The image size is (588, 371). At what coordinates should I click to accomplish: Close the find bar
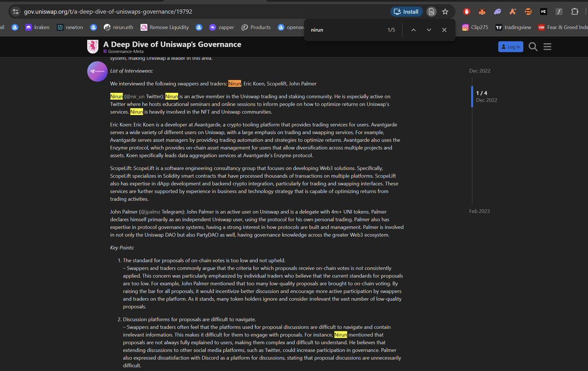[444, 30]
